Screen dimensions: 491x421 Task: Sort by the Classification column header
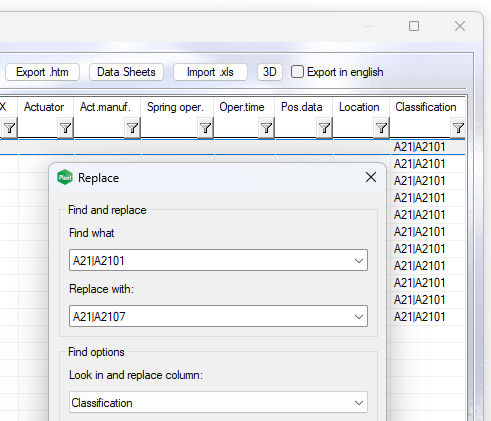(x=426, y=107)
